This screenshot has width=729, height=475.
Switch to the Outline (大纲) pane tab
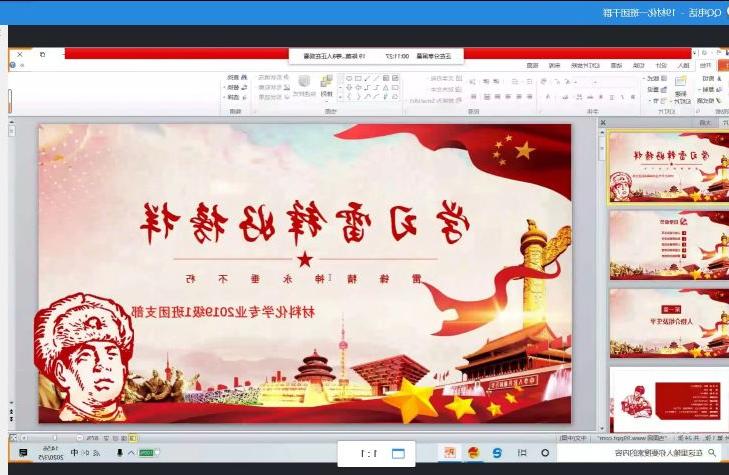pyautogui.click(x=705, y=122)
